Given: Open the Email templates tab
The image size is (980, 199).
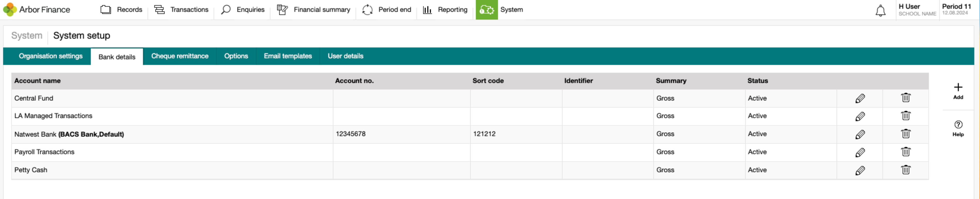Looking at the screenshot, I should (x=288, y=56).
